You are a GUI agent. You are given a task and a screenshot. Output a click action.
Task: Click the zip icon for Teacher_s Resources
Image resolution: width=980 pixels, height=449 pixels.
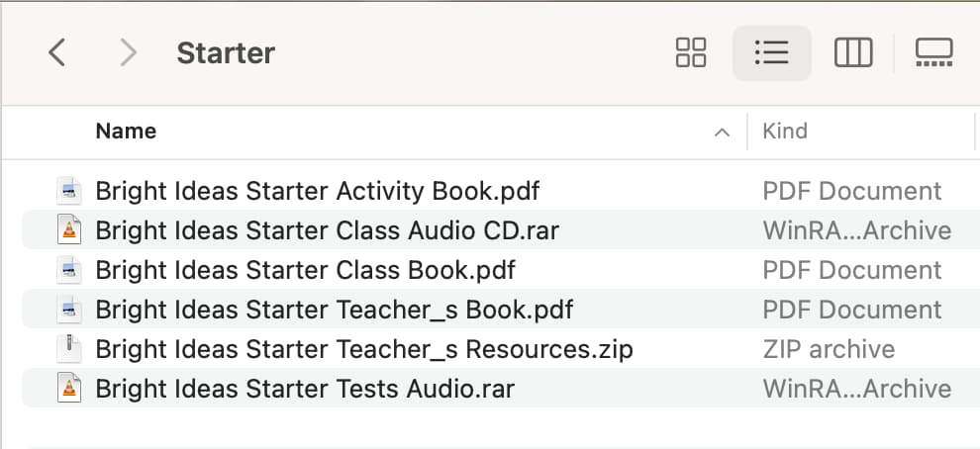tap(69, 349)
